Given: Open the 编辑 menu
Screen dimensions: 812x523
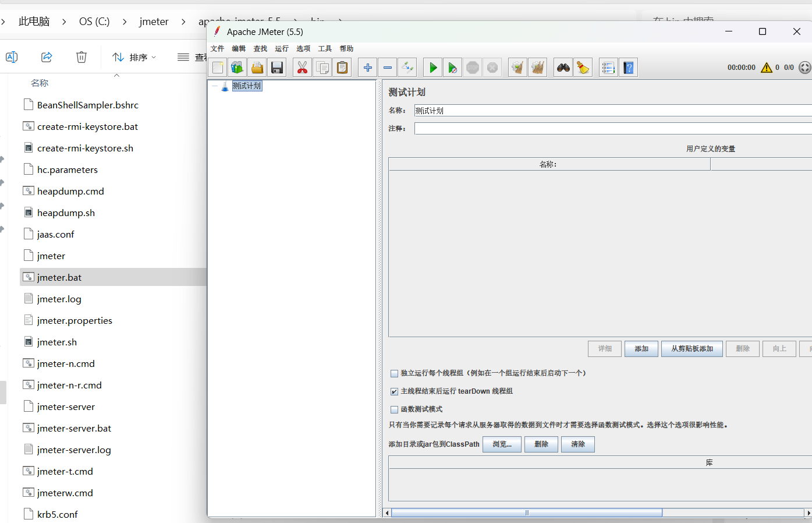Looking at the screenshot, I should tap(239, 49).
